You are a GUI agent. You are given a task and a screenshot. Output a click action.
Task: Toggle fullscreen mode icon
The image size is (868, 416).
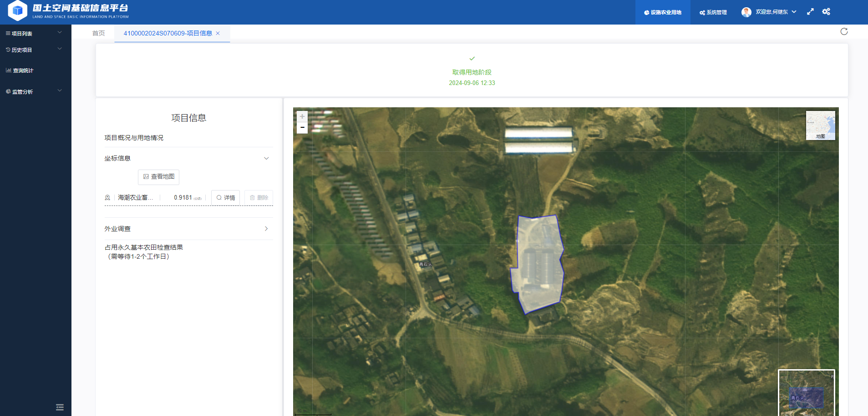tap(810, 12)
